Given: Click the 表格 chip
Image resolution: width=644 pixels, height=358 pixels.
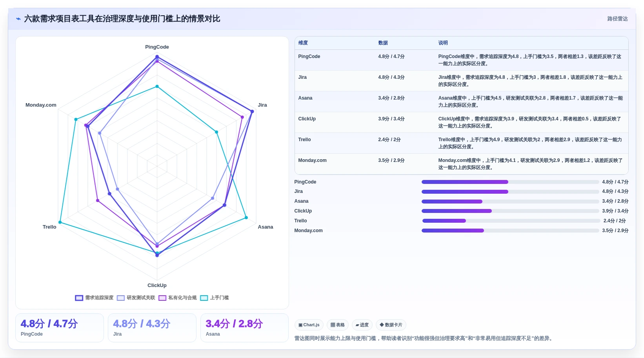Looking at the screenshot, I should point(338,325).
